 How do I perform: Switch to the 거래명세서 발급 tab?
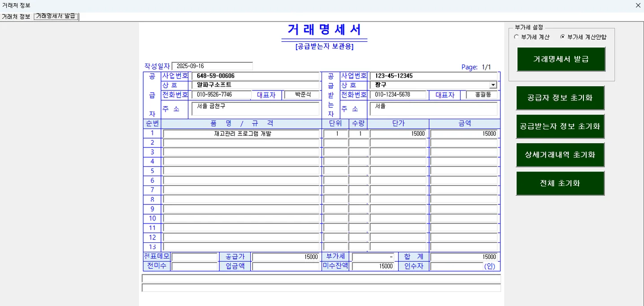click(56, 17)
